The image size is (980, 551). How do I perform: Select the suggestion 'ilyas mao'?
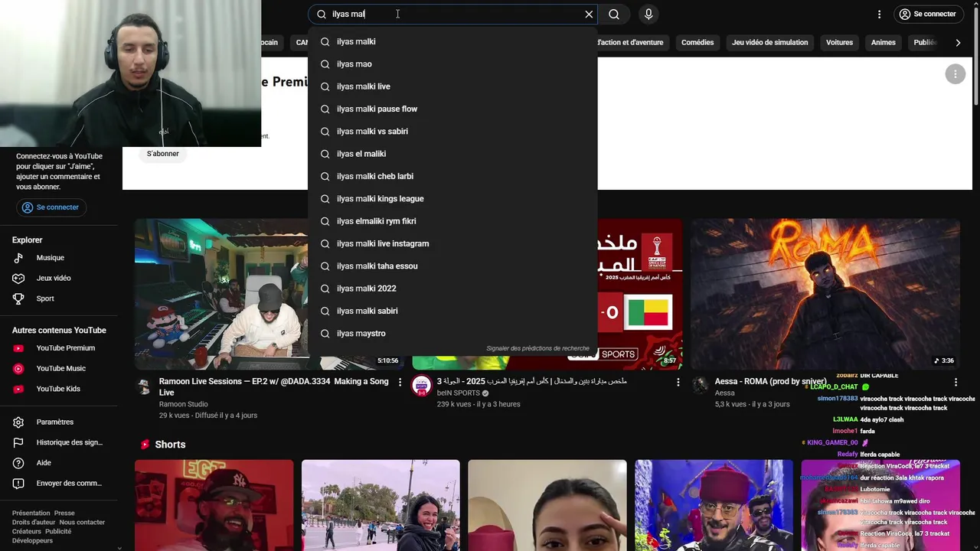coord(452,64)
